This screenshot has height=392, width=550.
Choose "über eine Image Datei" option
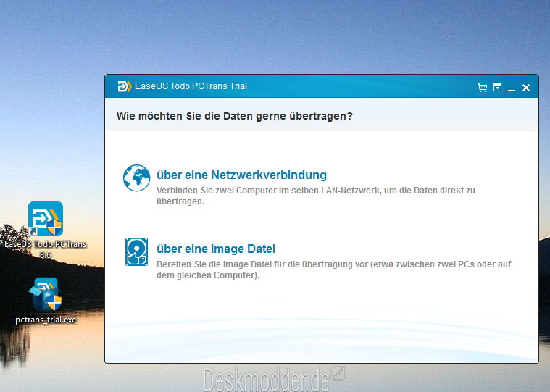[x=216, y=249]
